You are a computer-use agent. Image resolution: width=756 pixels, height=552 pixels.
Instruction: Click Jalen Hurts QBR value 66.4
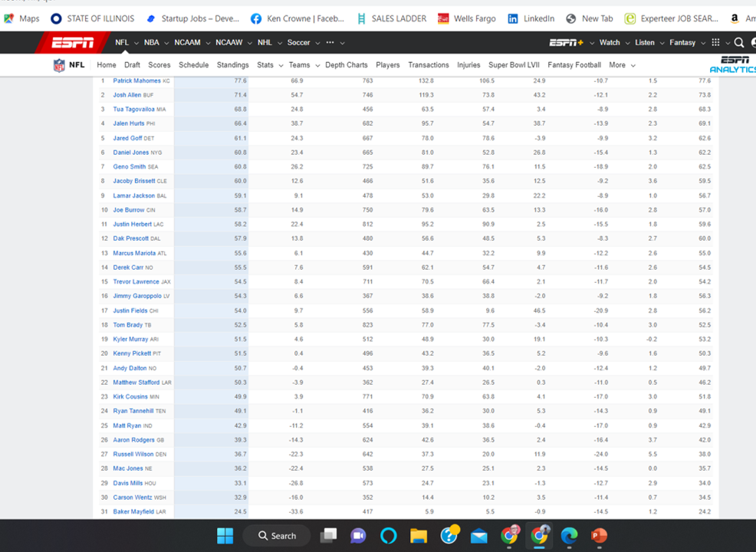point(241,124)
